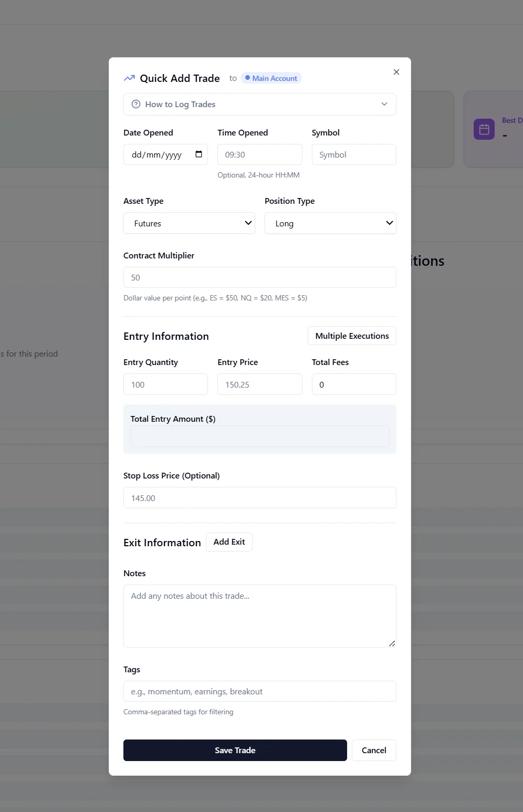Image resolution: width=523 pixels, height=812 pixels.
Task: Cancel the trade entry dialog
Action: click(374, 750)
